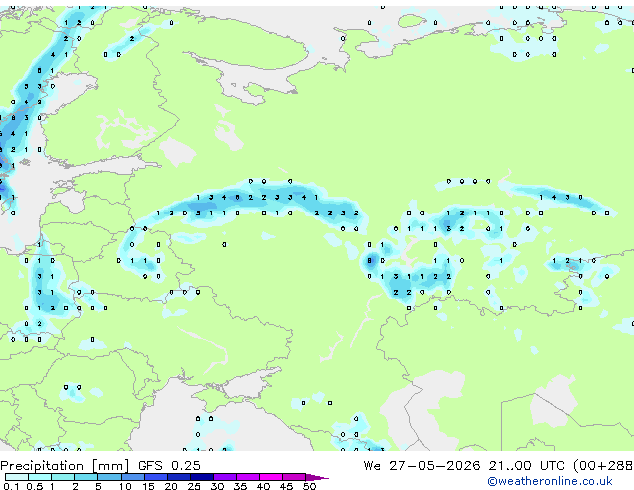The width and height of the screenshot is (634, 490).
Task: Click the 'Precipitation [mm]' title text
Action: tap(65, 466)
